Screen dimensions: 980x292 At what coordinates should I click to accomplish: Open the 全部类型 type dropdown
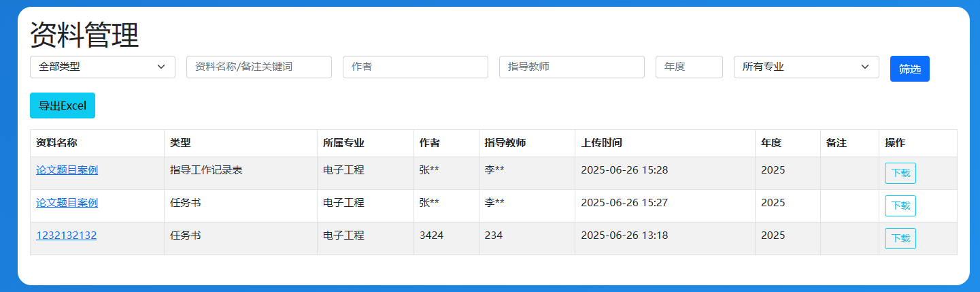point(103,67)
